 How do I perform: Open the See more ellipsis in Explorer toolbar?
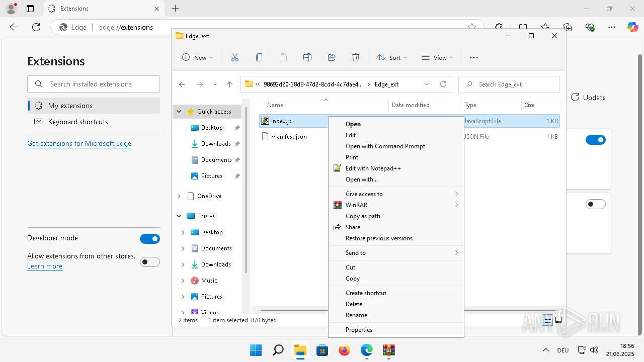(474, 57)
